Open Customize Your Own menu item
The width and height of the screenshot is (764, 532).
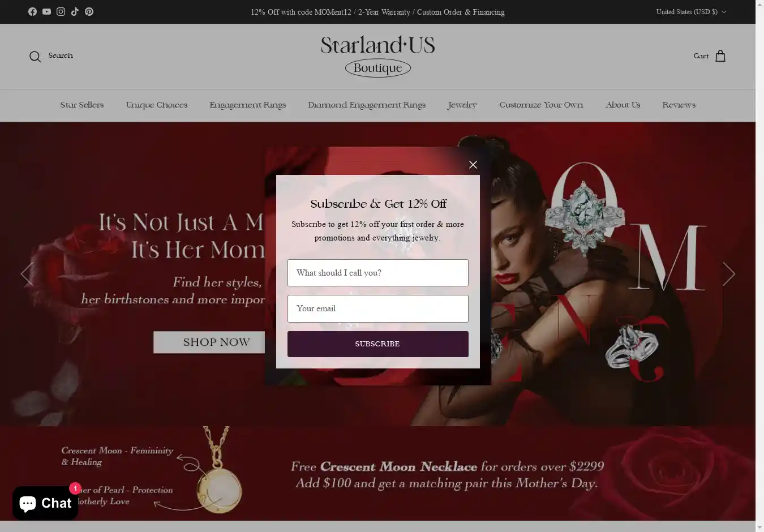tap(541, 105)
